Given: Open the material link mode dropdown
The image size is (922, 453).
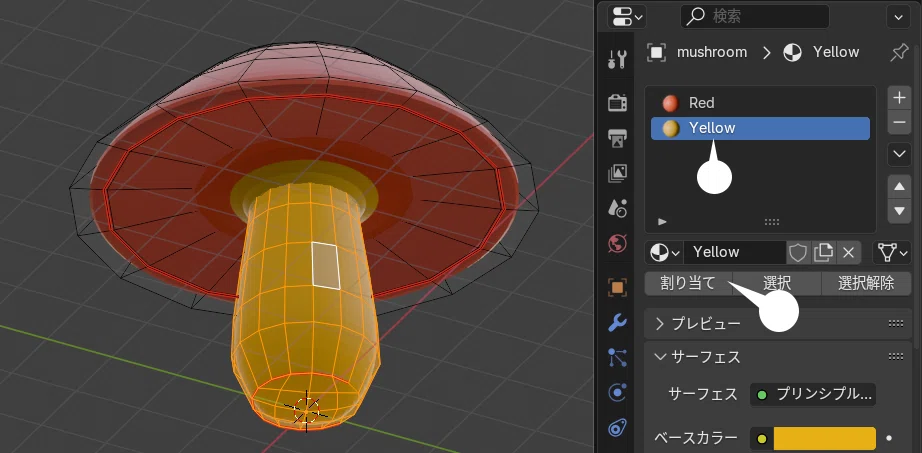Looking at the screenshot, I should 892,253.
